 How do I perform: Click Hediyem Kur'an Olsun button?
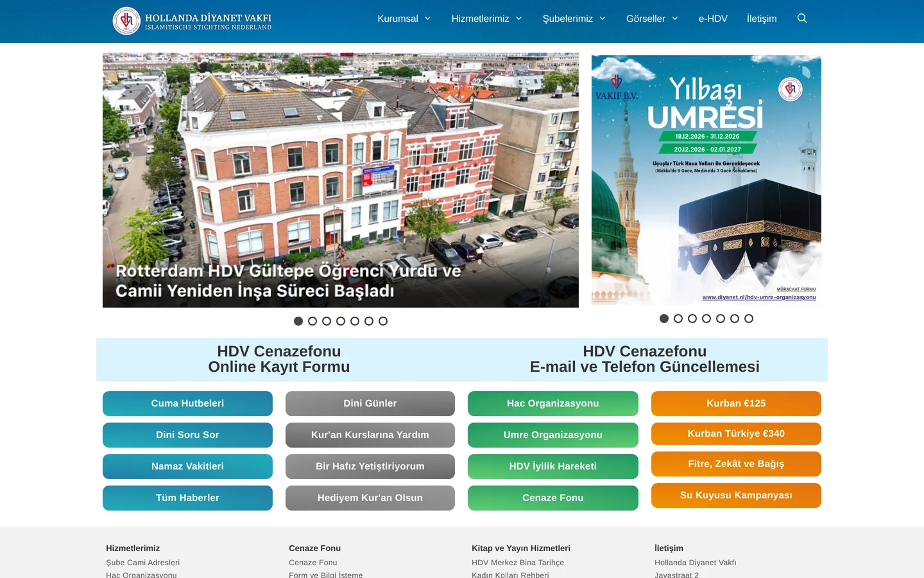tap(370, 498)
